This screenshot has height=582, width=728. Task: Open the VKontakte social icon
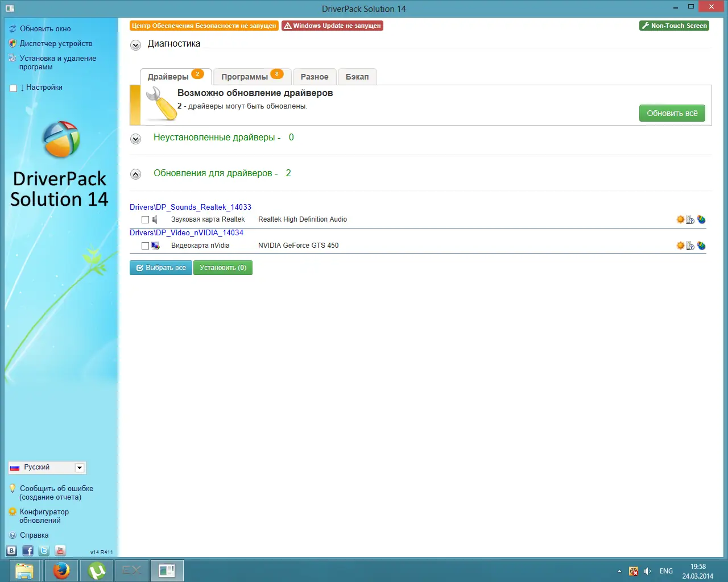click(11, 550)
